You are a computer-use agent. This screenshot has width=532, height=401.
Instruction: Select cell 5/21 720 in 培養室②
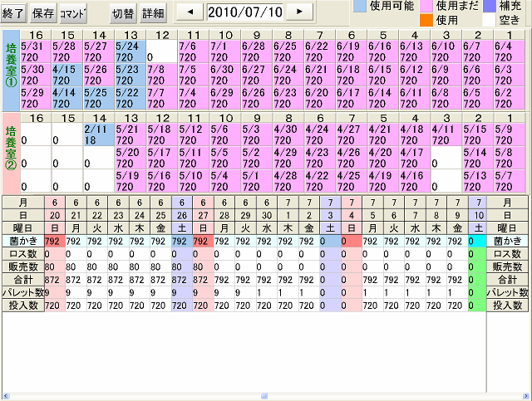pos(131,134)
